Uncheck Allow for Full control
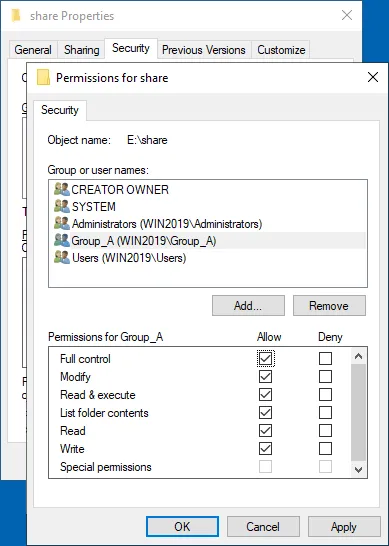This screenshot has height=546, width=389. (265, 358)
